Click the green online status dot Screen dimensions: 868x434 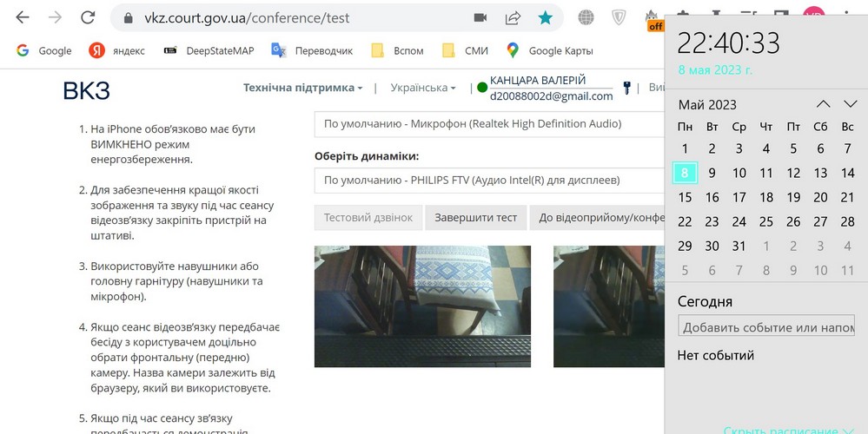[x=481, y=88]
